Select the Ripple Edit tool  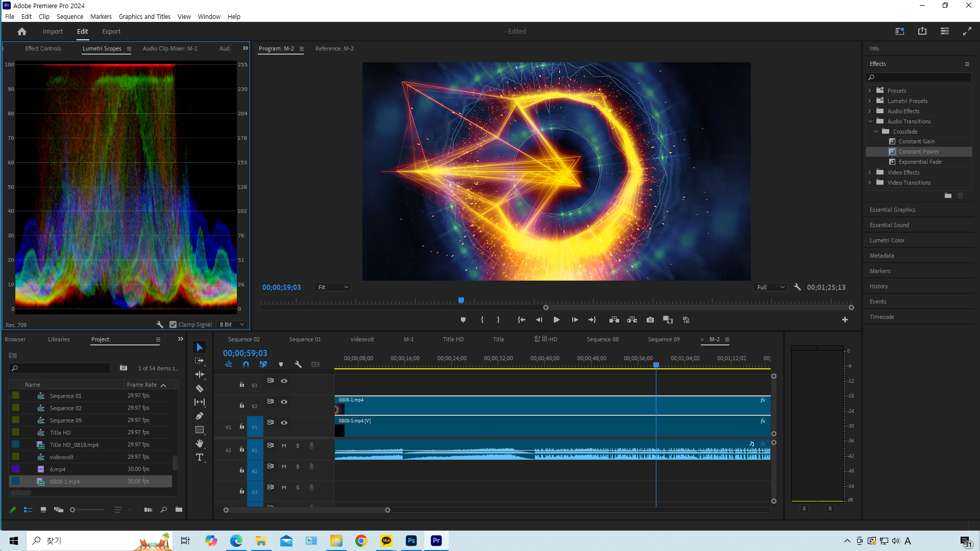(200, 374)
